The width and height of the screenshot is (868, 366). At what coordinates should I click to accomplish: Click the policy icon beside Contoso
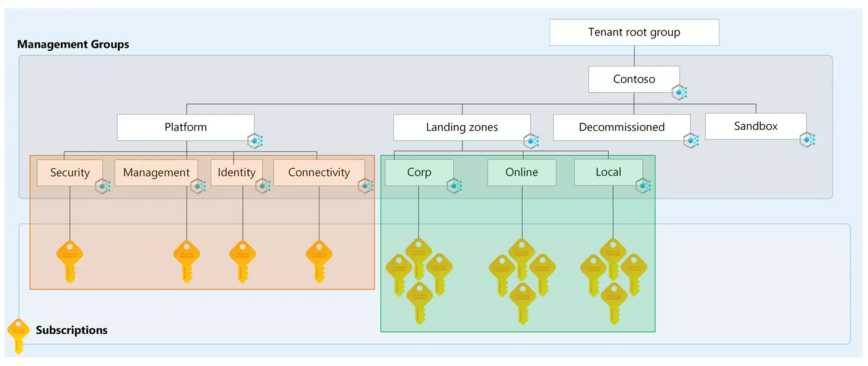click(680, 93)
